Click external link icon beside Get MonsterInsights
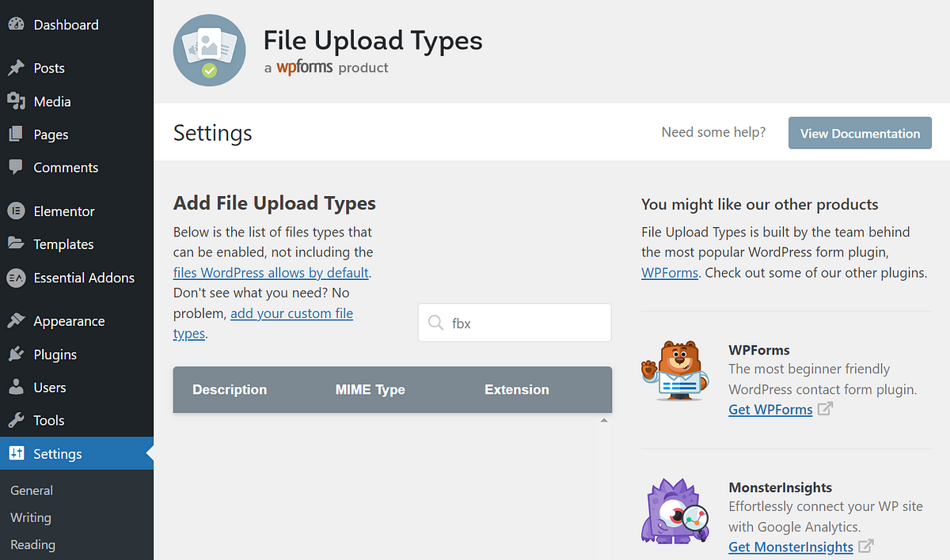This screenshot has height=560, width=950. click(x=866, y=547)
